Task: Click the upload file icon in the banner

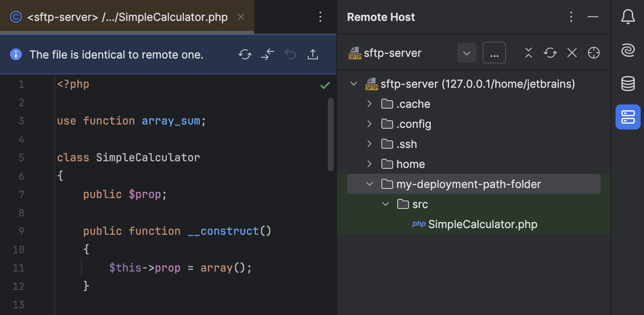Action: point(313,54)
